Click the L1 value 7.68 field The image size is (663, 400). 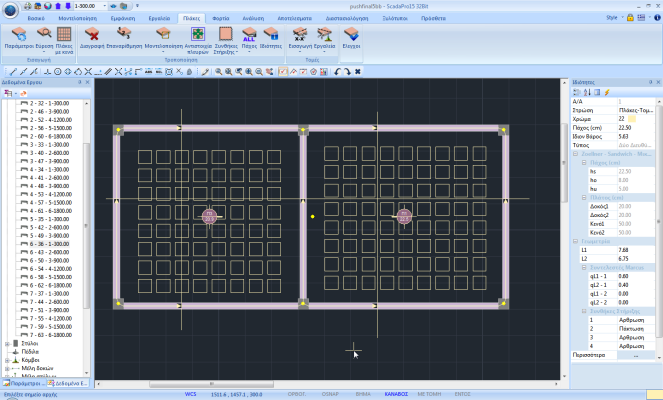coord(636,250)
